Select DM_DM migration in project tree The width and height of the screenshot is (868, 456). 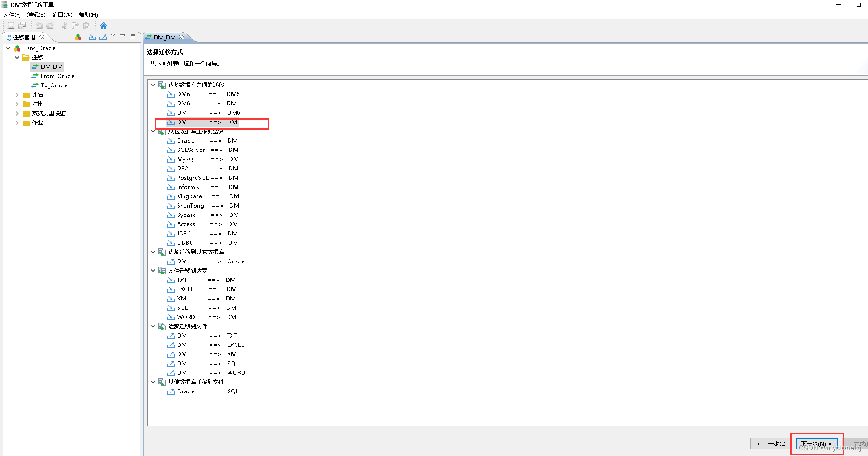[x=47, y=67]
